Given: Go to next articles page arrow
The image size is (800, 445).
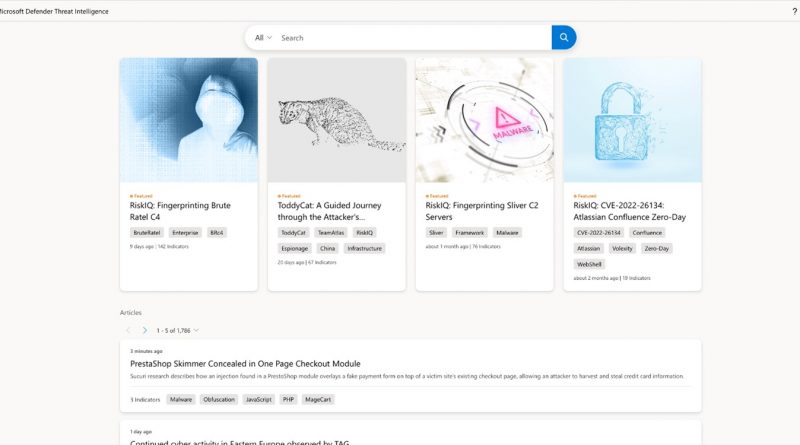Looking at the screenshot, I should (x=144, y=330).
